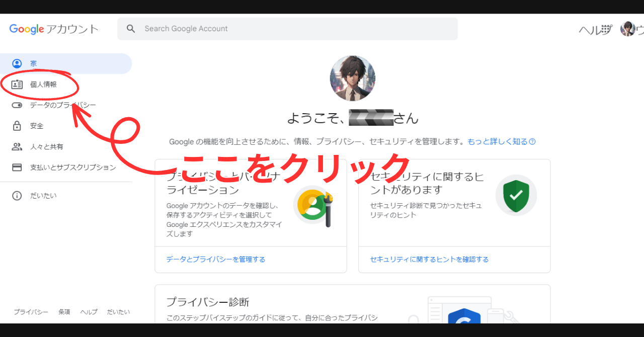
Task: Click the info icon beside だいたい
Action: click(17, 195)
